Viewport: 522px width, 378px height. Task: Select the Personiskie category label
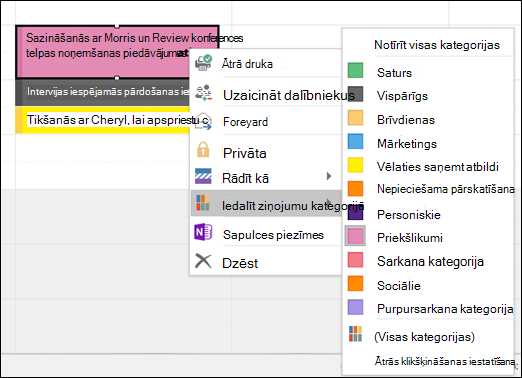[409, 215]
